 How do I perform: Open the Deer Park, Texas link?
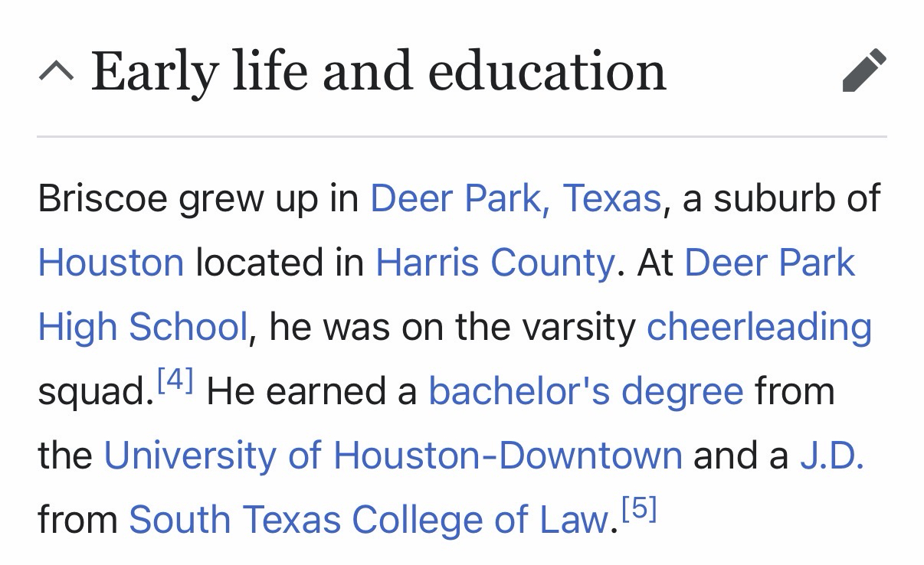(515, 199)
